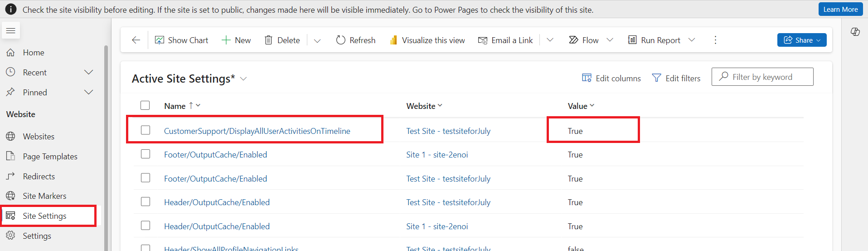Click the Refresh toolbar icon
Viewport: 868px width, 251px height.
point(340,40)
